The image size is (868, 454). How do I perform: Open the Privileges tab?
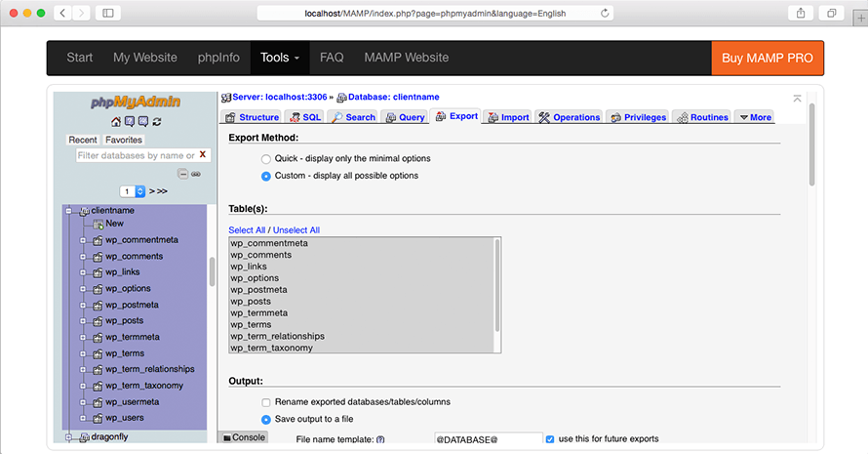[x=638, y=117]
